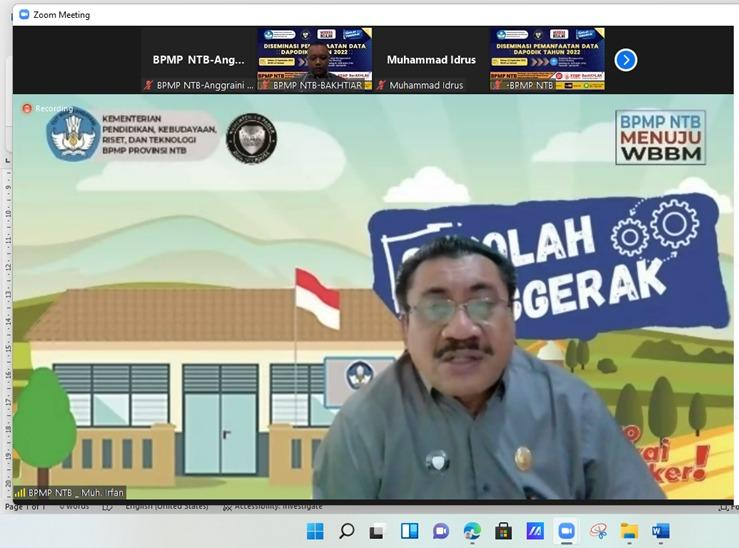Viewport: 739px width, 548px height.
Task: Open Teams Chat taskbar icon
Action: pyautogui.click(x=441, y=531)
